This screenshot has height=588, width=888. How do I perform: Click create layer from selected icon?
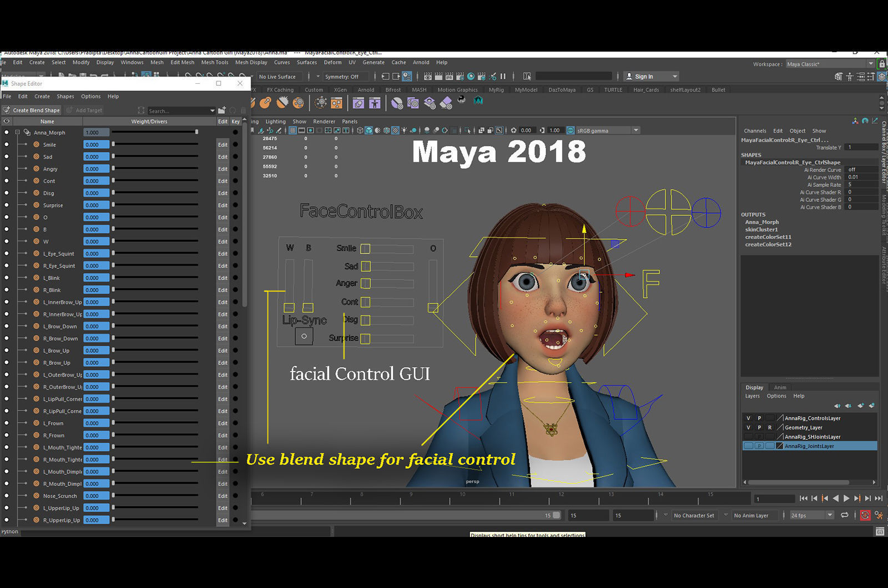(x=872, y=405)
